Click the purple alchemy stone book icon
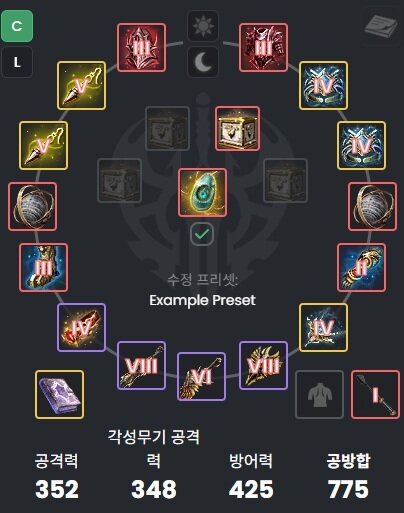The width and height of the screenshot is (404, 513). point(59,394)
